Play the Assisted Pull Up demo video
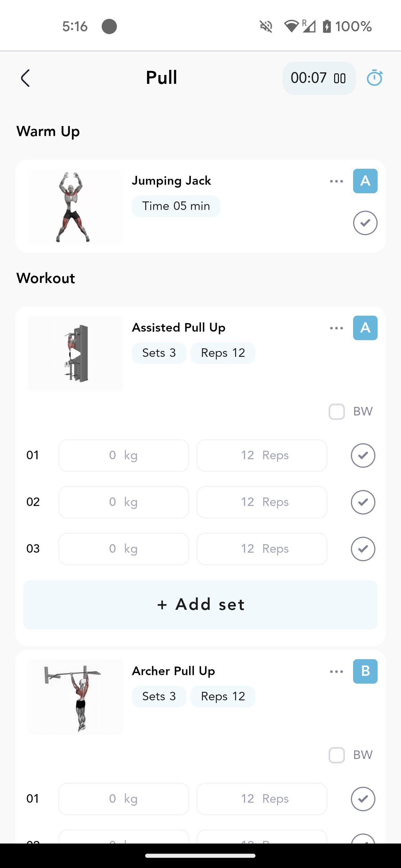The width and height of the screenshot is (401, 868). 75,354
